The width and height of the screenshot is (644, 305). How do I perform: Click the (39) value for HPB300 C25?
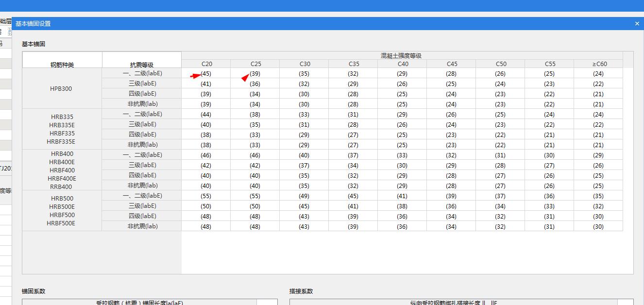tap(256, 73)
